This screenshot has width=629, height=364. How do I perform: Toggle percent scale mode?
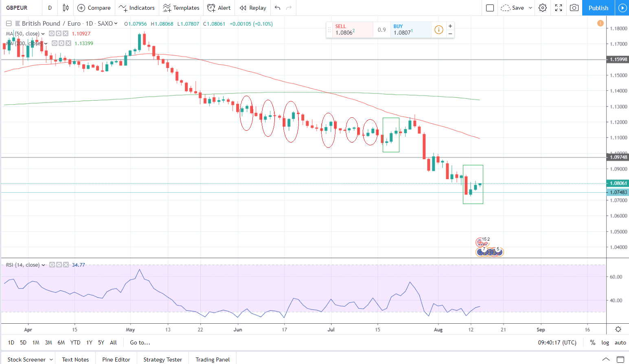point(593,342)
